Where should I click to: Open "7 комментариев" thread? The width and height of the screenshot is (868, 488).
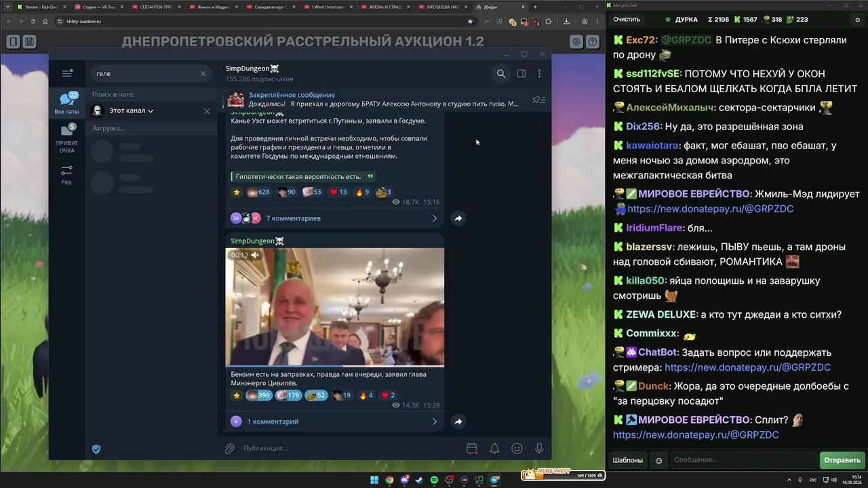[x=335, y=218]
